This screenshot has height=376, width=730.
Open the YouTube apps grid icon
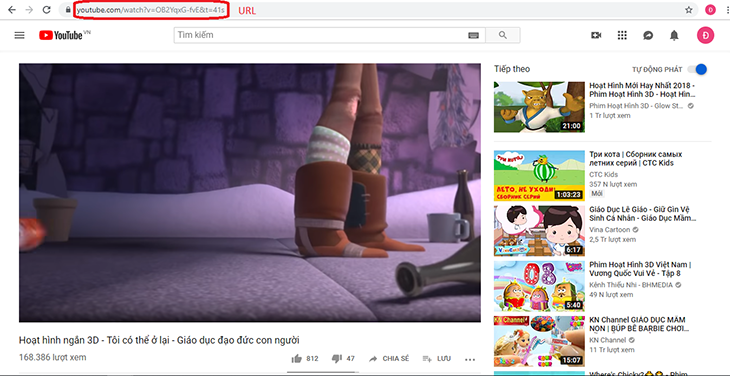tap(622, 35)
